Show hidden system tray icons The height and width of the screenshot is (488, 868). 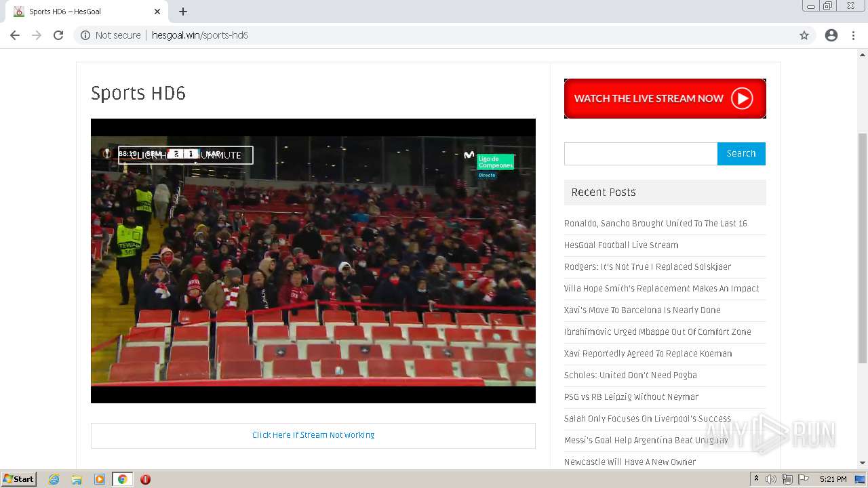[756, 479]
